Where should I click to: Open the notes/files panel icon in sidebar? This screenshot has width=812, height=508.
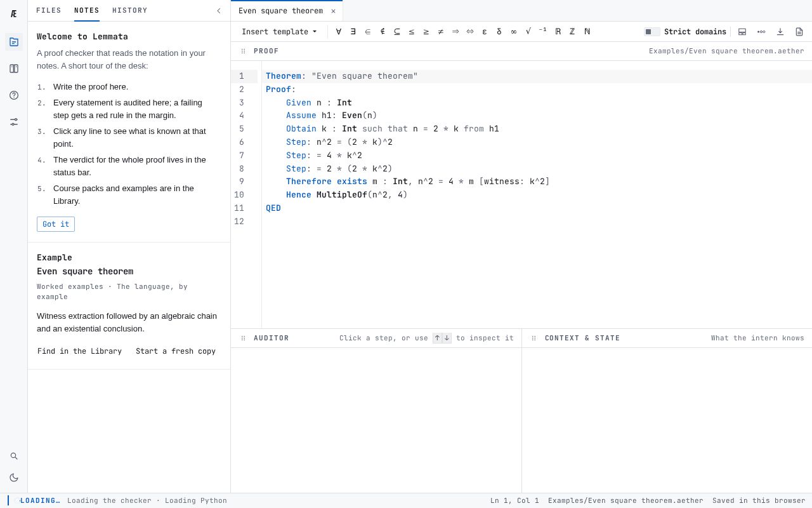[14, 42]
